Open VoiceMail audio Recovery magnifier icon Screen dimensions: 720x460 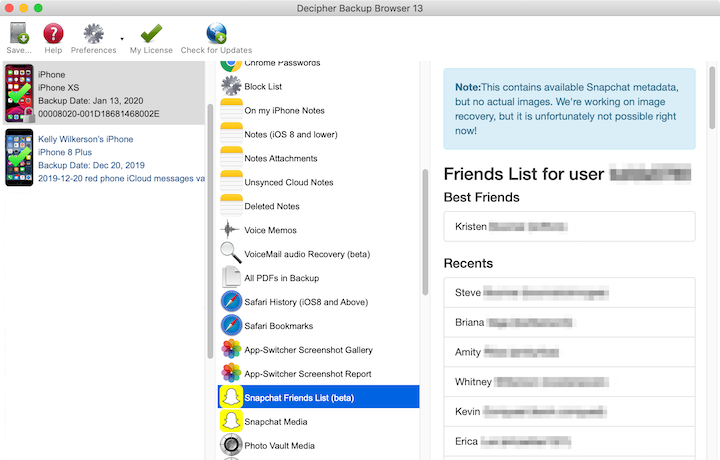(231, 253)
